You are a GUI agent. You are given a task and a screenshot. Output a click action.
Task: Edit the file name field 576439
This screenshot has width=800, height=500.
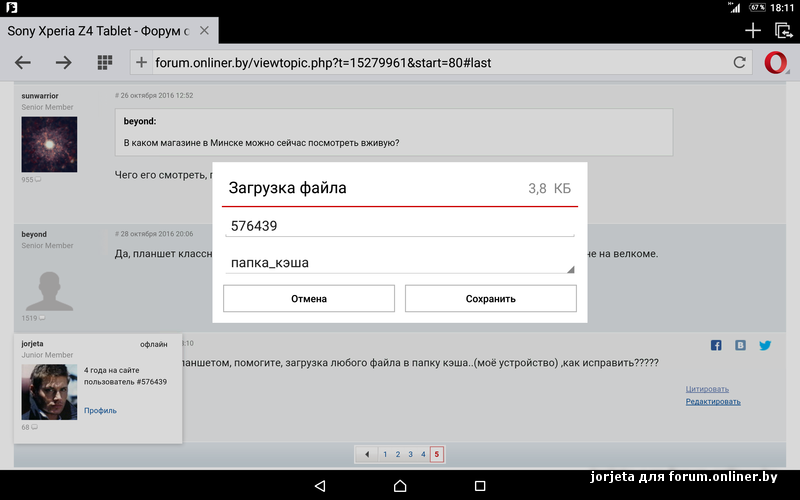[x=399, y=226]
